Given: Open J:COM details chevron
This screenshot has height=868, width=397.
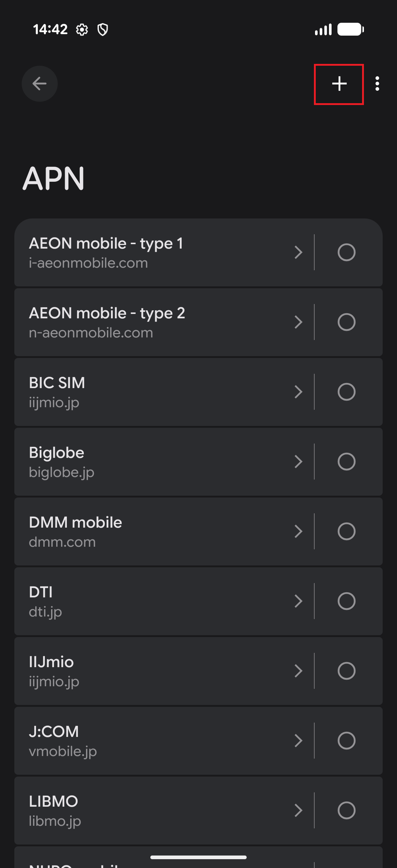Looking at the screenshot, I should click(298, 741).
